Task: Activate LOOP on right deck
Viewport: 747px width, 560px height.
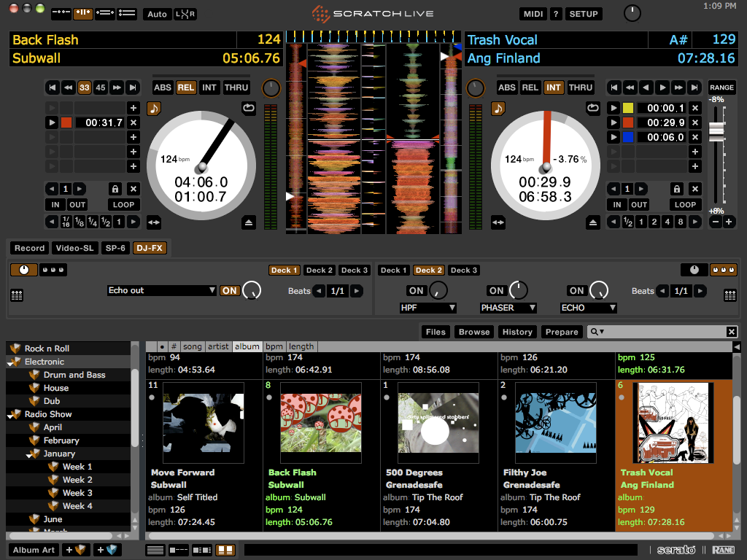Action: pos(685,205)
